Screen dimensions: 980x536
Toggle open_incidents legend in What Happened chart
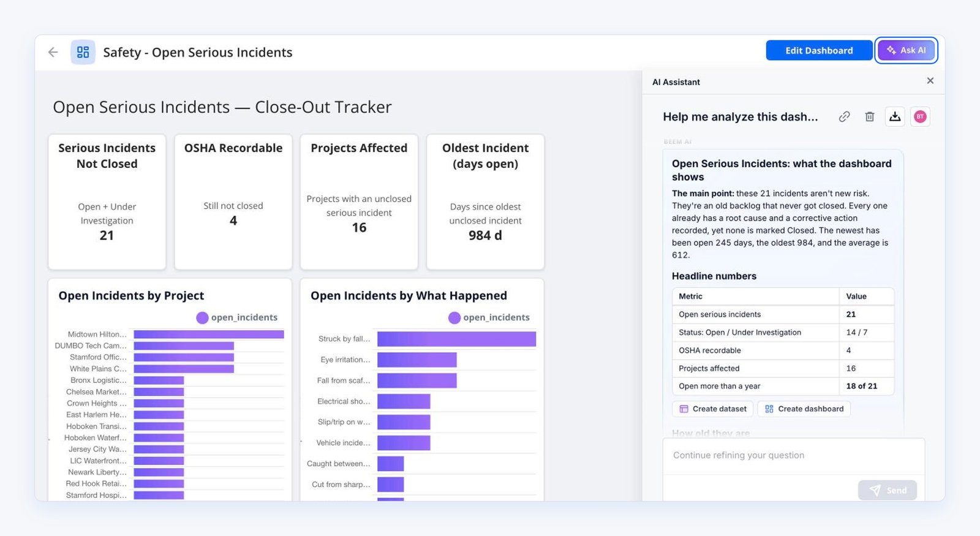click(489, 317)
